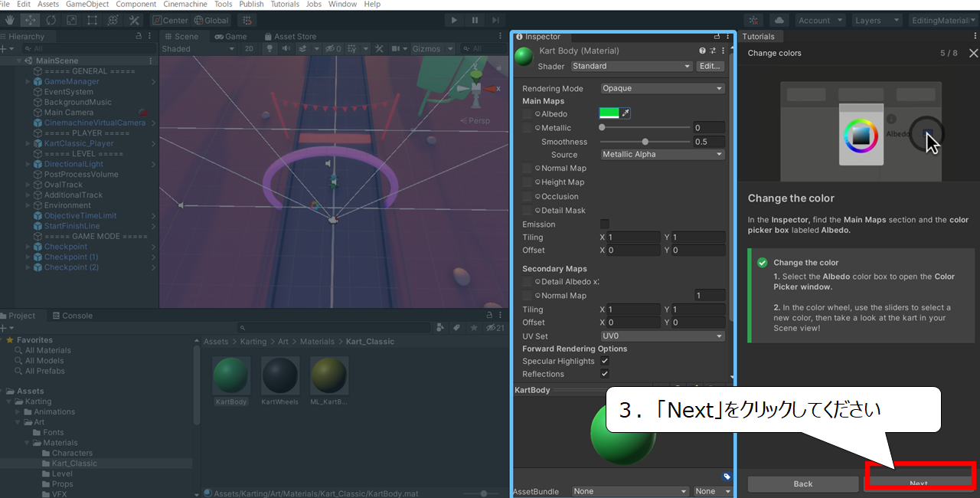Toggle the Center pivot button
Image resolution: width=980 pixels, height=498 pixels.
point(171,21)
